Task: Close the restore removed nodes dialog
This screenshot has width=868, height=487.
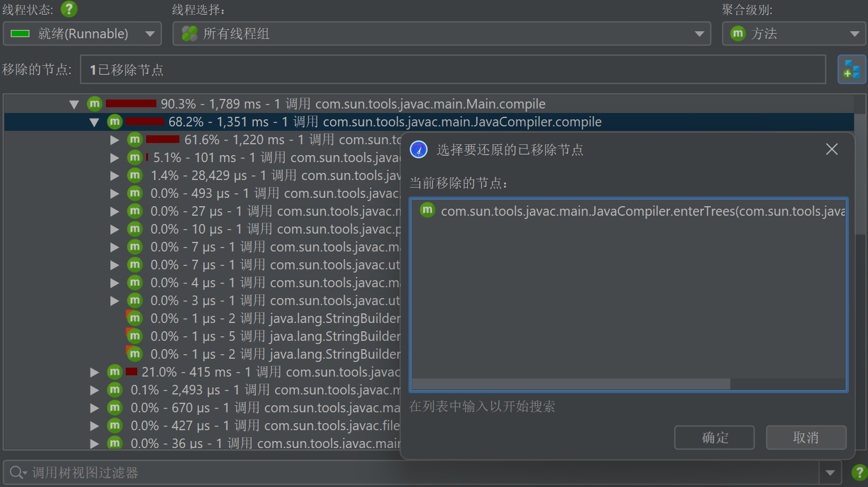Action: point(832,149)
